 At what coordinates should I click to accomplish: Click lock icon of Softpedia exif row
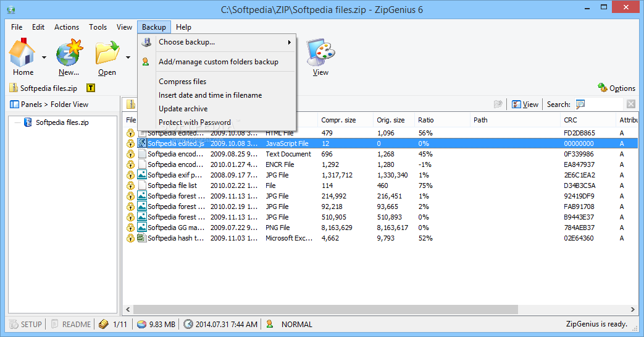(x=131, y=175)
